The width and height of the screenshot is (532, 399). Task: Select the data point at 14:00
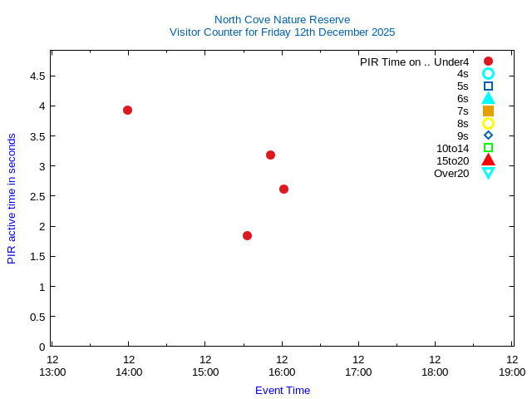(127, 110)
